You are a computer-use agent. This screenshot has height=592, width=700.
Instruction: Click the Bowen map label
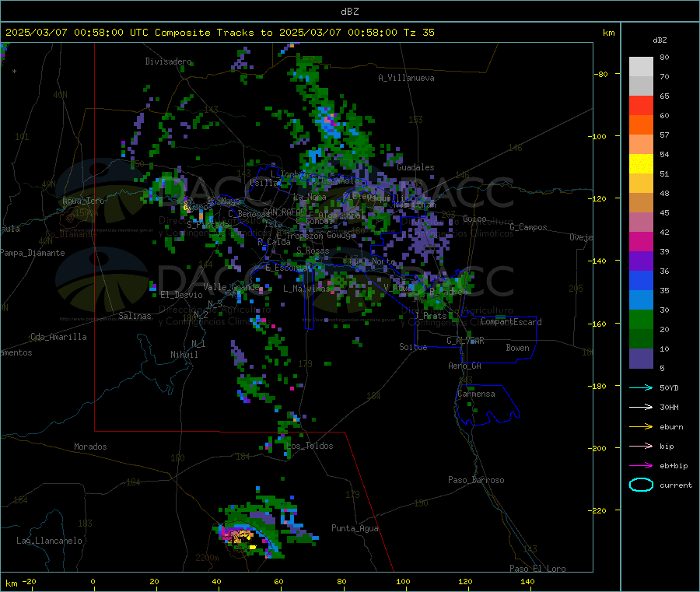click(517, 348)
